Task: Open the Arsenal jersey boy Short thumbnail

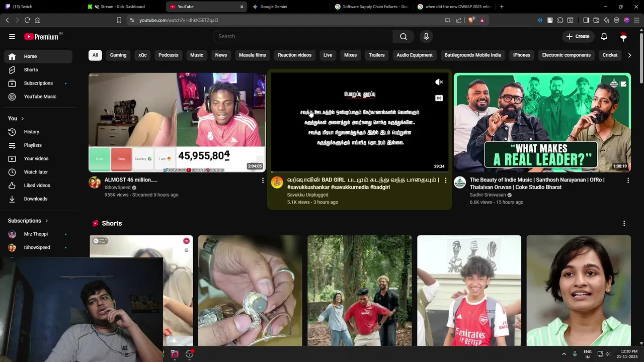Action: pyautogui.click(x=469, y=291)
